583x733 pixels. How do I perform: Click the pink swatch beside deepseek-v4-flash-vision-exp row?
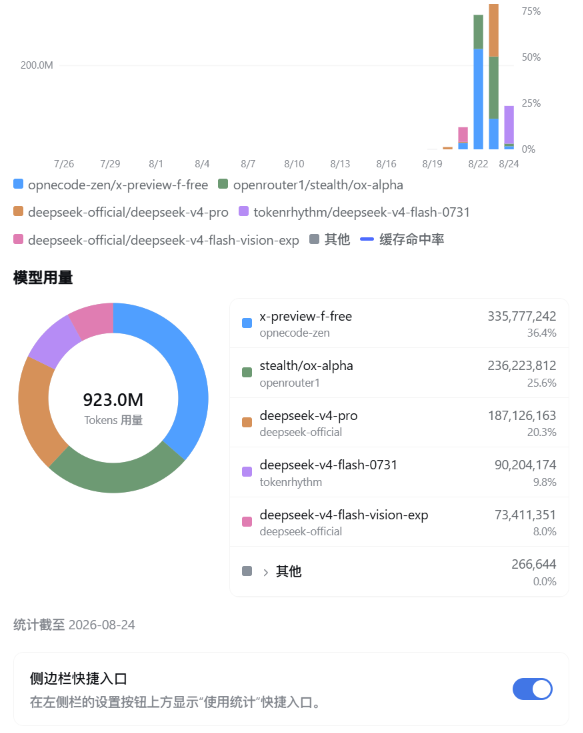247,522
